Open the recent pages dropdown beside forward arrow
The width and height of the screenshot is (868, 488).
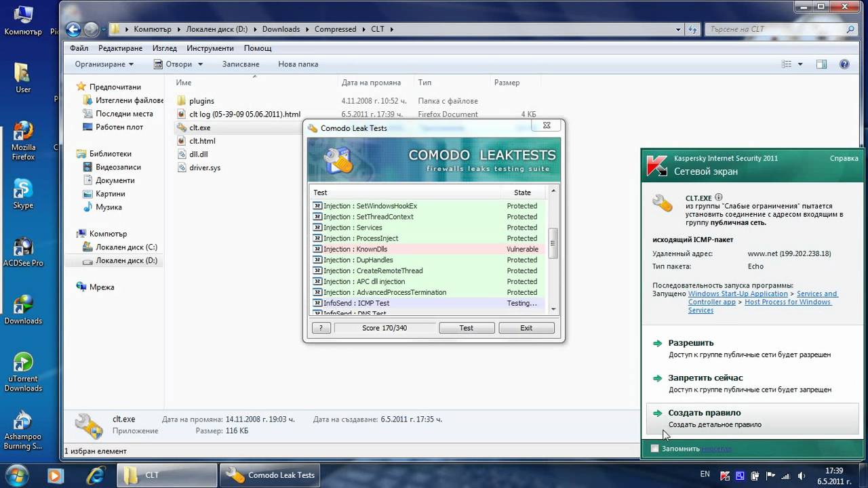(x=104, y=29)
